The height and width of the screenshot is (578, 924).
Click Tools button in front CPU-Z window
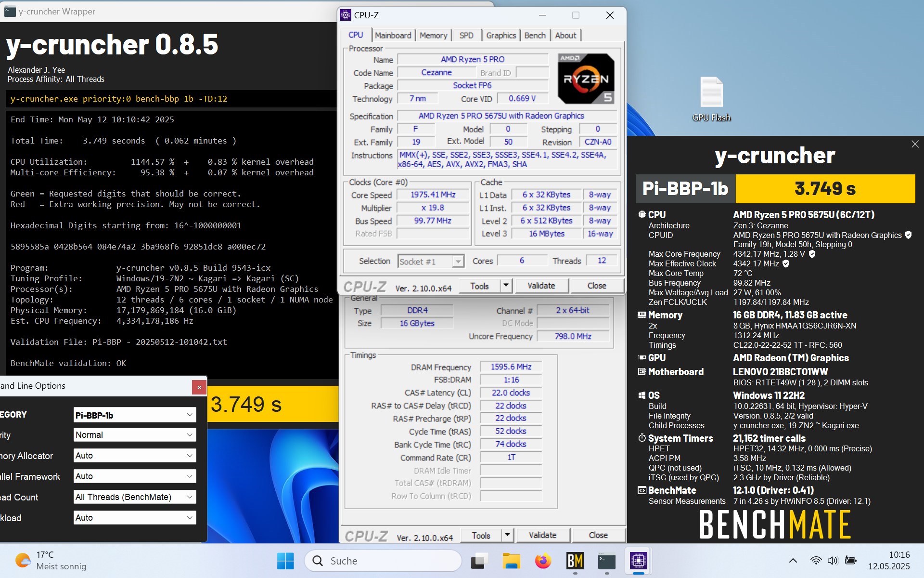point(479,286)
